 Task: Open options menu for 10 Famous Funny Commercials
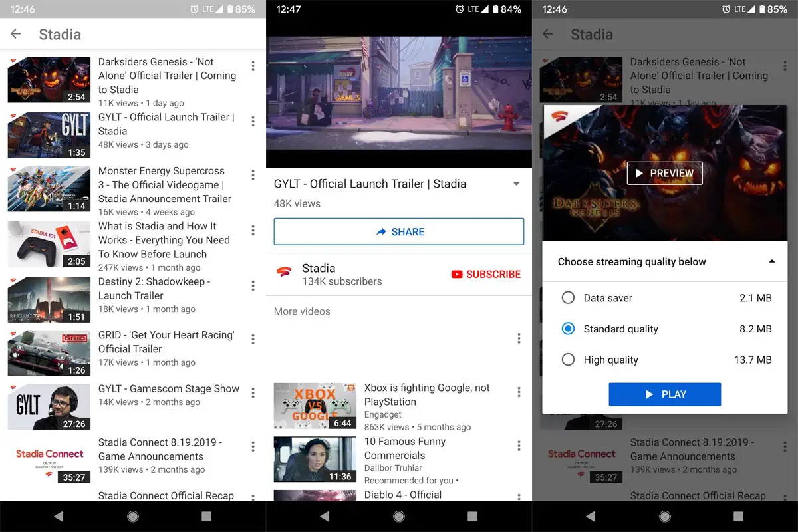coord(519,446)
